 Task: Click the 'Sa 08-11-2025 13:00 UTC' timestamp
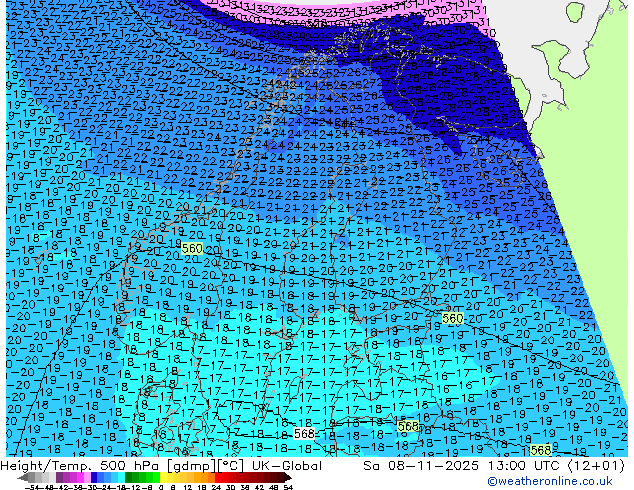pyautogui.click(x=464, y=466)
